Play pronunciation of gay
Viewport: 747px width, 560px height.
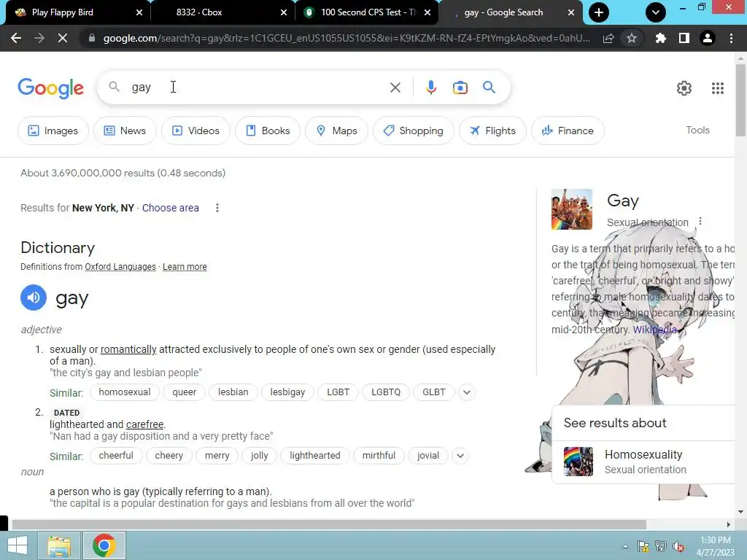[x=34, y=297]
